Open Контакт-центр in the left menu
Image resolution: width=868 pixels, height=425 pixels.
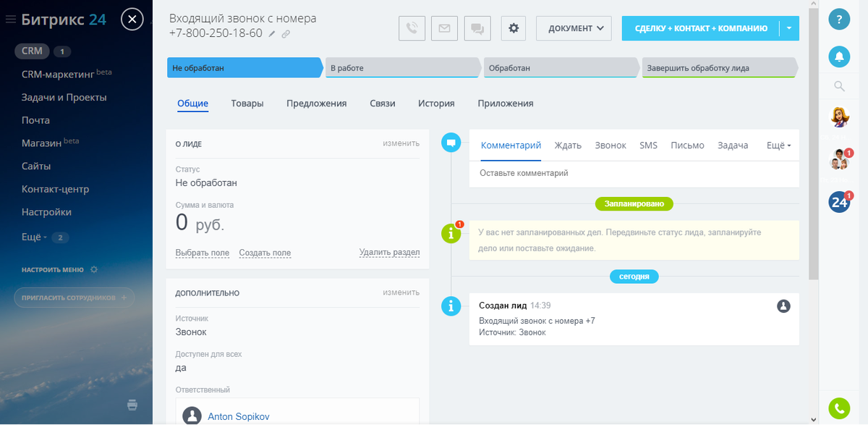click(56, 189)
